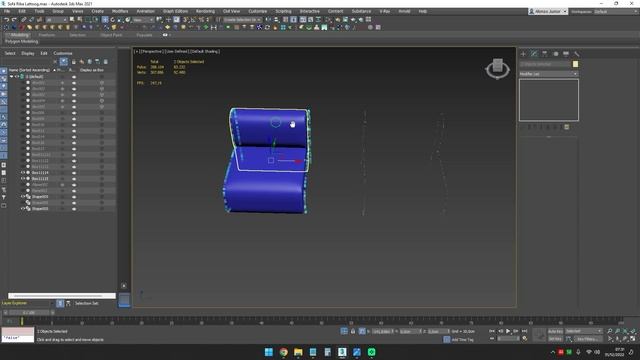Click the Zoom navigation icon at bottom right

609,331
